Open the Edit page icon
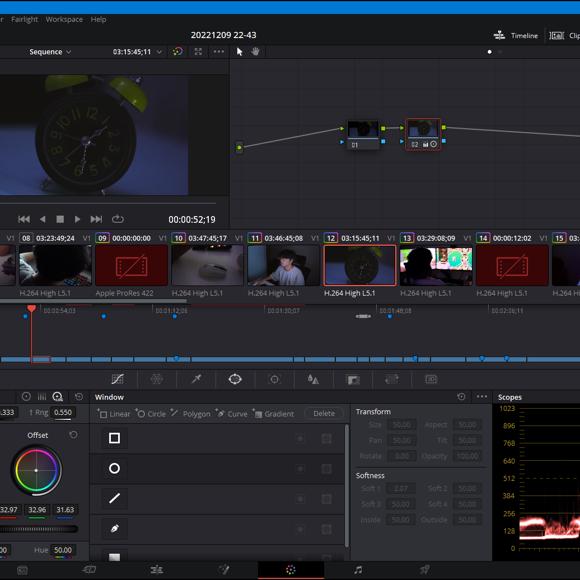 click(157, 570)
